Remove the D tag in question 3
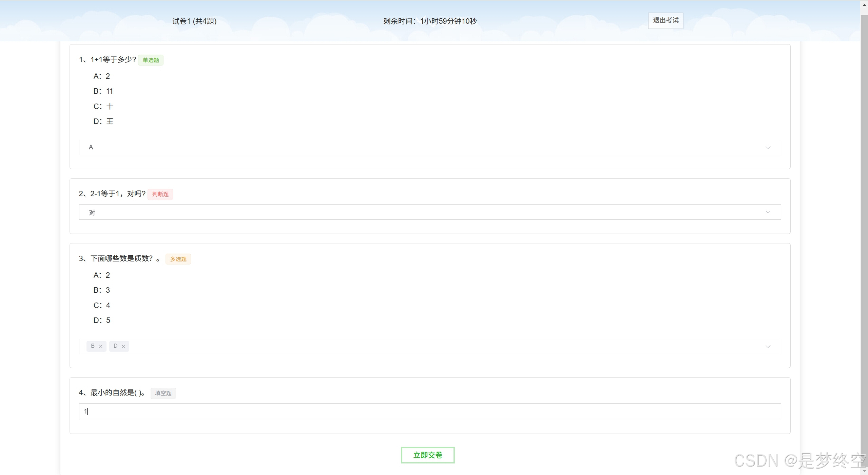This screenshot has height=475, width=868. [x=123, y=346]
